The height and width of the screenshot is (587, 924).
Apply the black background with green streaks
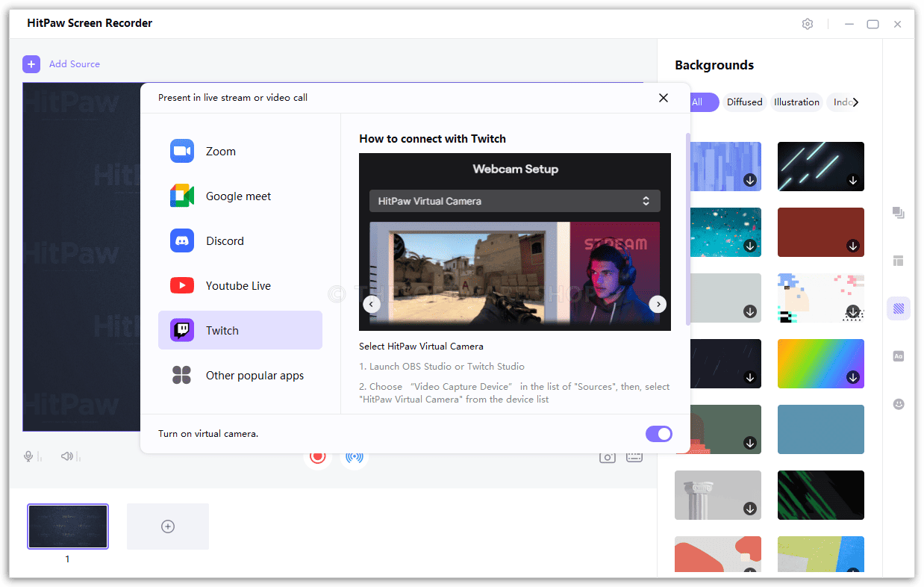click(x=821, y=495)
